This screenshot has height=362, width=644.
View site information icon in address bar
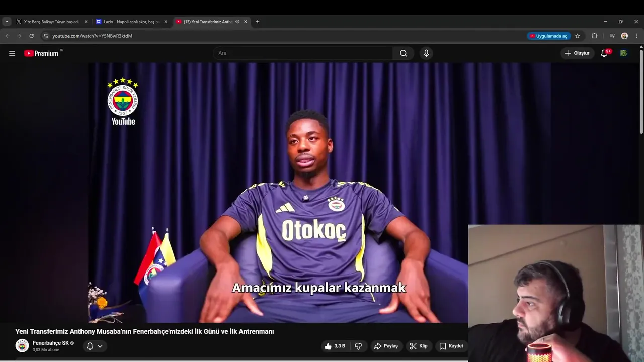click(46, 36)
